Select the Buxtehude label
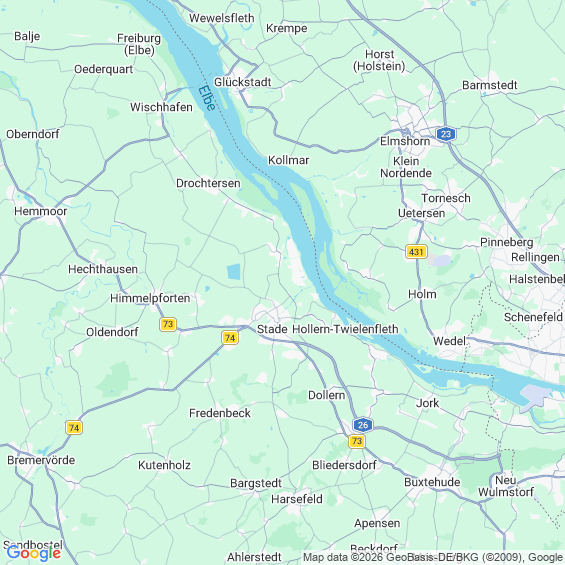Image resolution: width=565 pixels, height=565 pixels. (x=432, y=482)
